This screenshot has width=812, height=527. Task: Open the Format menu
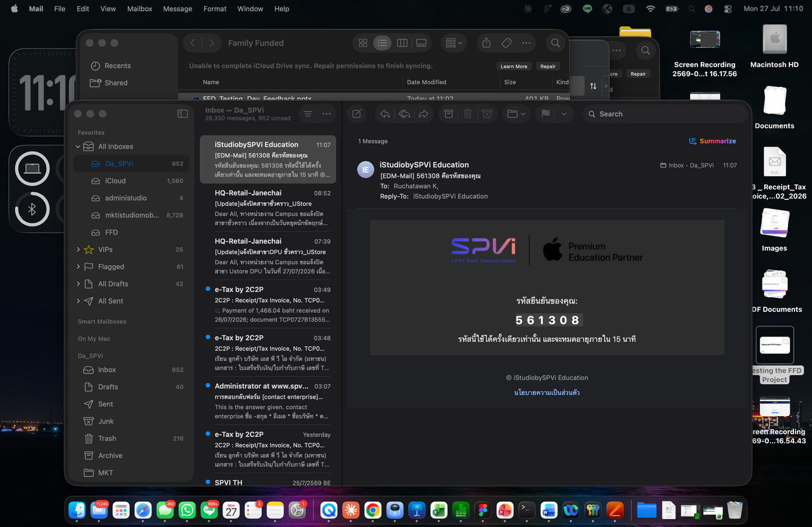[x=215, y=8]
